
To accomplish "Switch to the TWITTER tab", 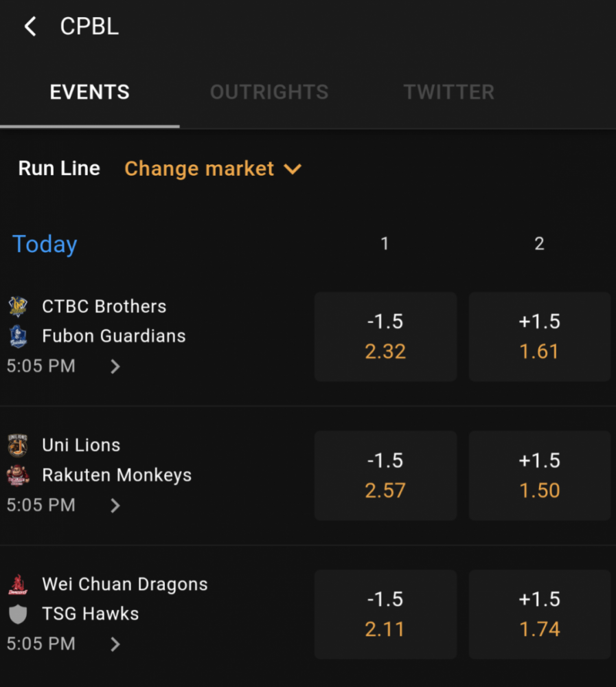I will click(x=449, y=92).
